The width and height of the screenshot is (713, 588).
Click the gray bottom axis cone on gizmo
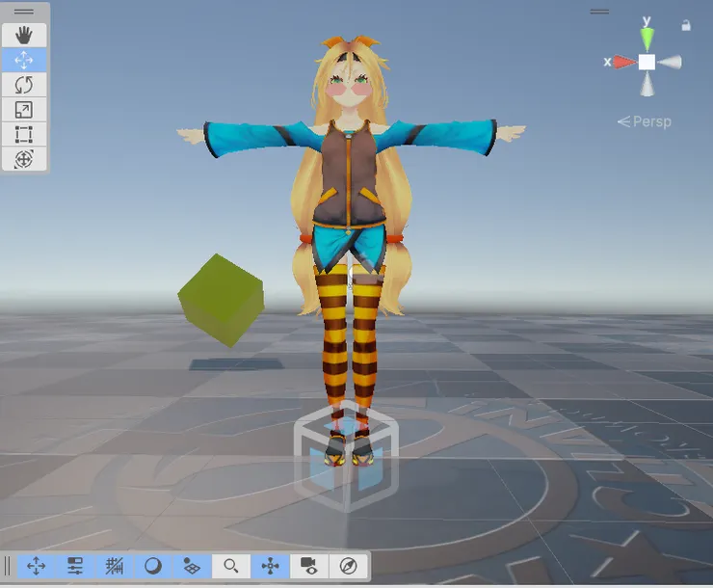point(647,84)
